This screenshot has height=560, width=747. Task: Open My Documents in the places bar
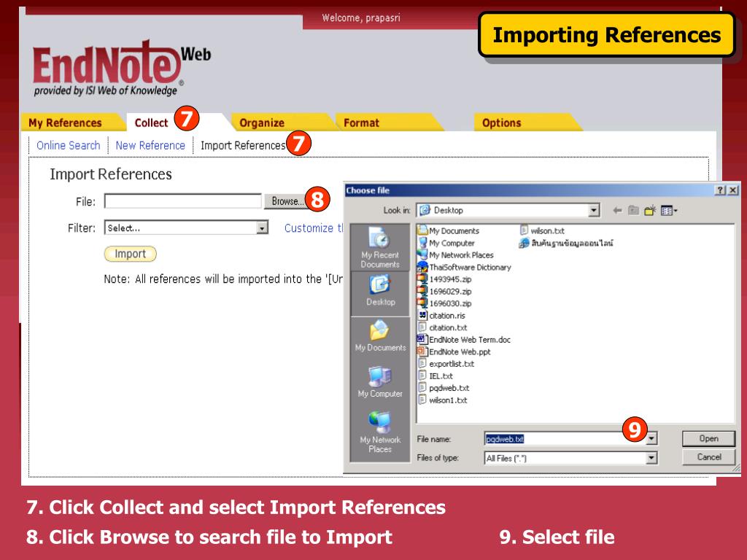click(380, 335)
